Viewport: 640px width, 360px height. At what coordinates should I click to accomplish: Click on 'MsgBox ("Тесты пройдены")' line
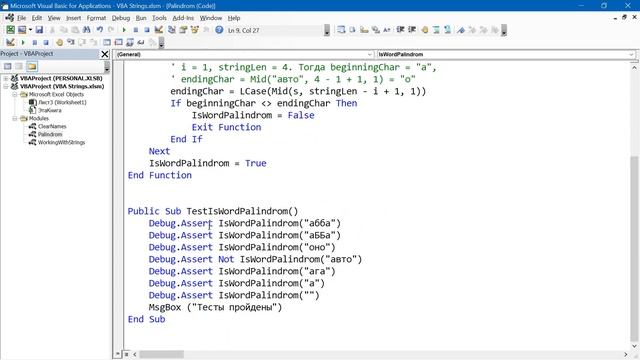[x=215, y=307]
